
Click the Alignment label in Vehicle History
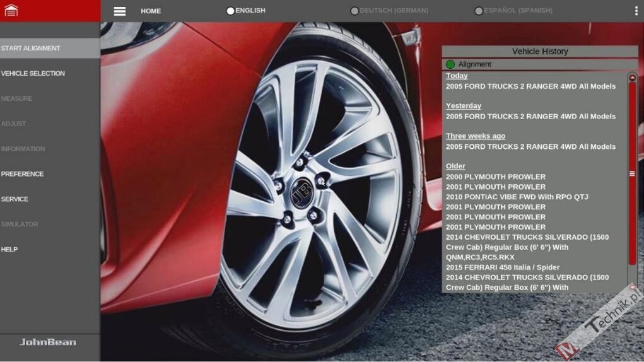click(x=475, y=64)
